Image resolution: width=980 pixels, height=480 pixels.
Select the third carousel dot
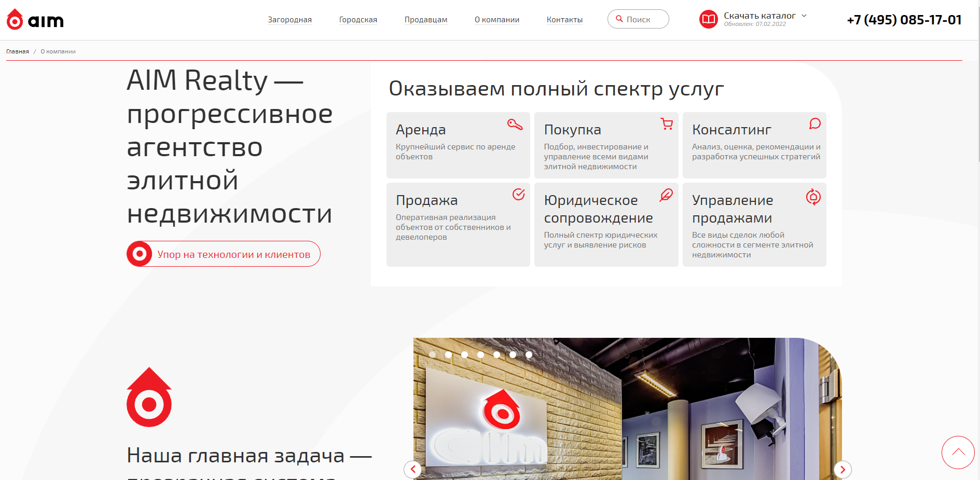[x=464, y=354]
